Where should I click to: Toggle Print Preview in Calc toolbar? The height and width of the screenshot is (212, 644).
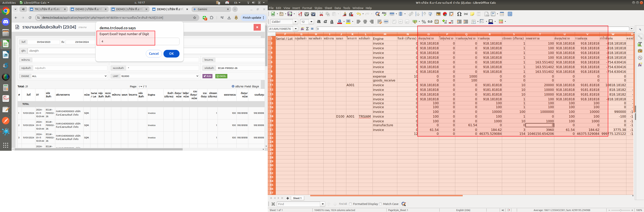[313, 14]
